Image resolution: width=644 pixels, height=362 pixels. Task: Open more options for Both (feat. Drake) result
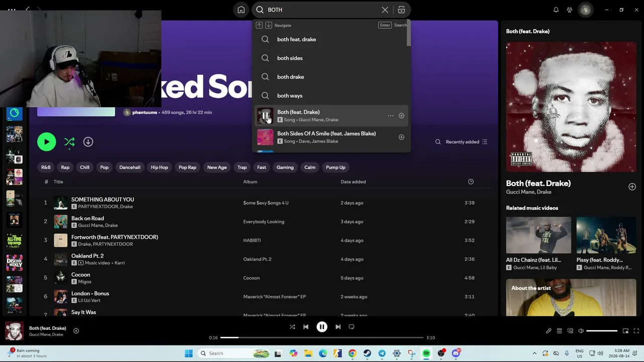click(x=390, y=116)
